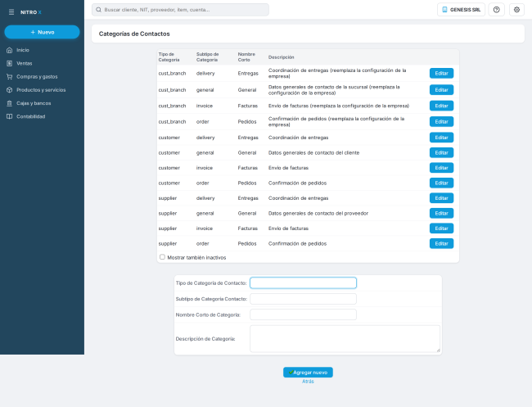Edit customer general row

pyautogui.click(x=441, y=153)
